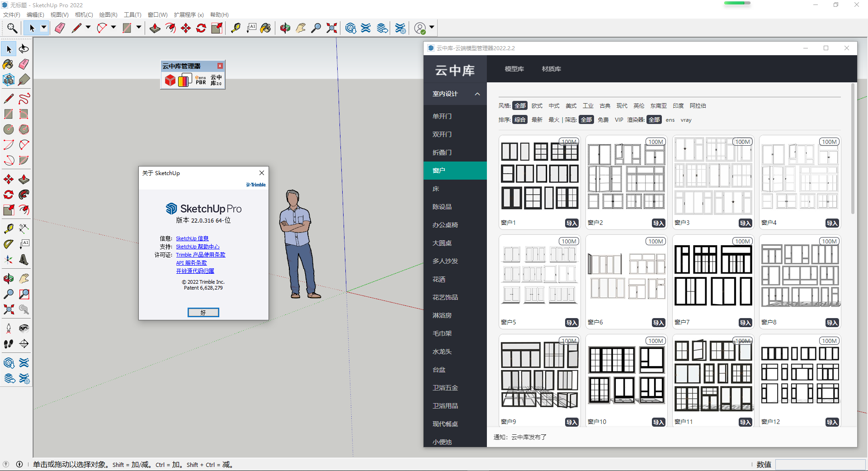The width and height of the screenshot is (868, 471).
Task: Open the account dropdown arrow in toolbar
Action: 432,28
